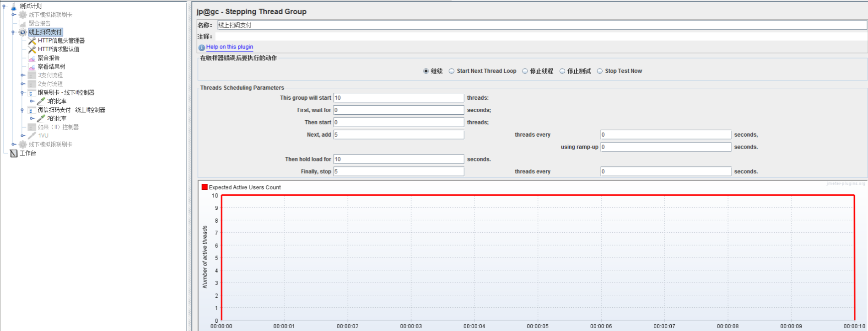
Task: Select the Stop Test Now radio button
Action: coord(600,71)
